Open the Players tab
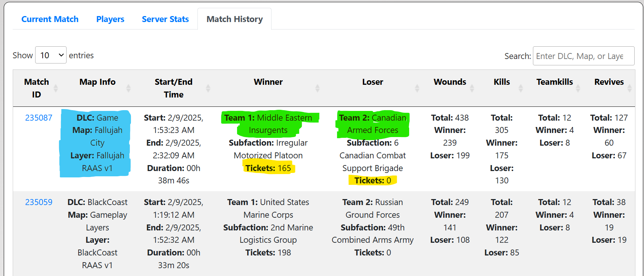Image resolution: width=644 pixels, height=276 pixels. 110,19
